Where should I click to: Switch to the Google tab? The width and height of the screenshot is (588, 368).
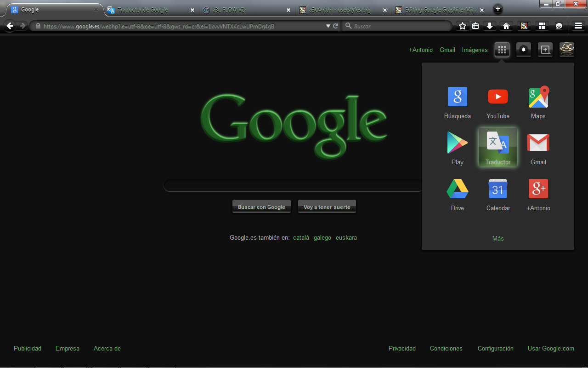[54, 10]
